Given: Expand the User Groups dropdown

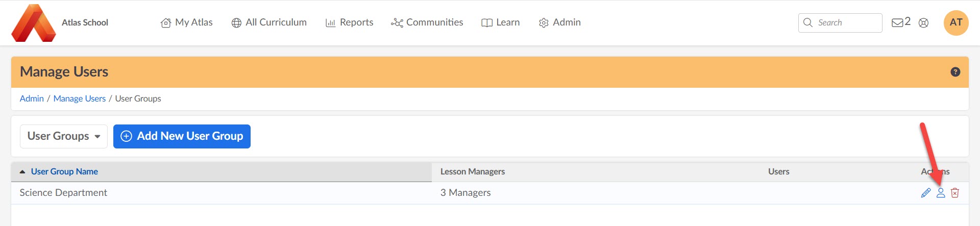Looking at the screenshot, I should (64, 136).
